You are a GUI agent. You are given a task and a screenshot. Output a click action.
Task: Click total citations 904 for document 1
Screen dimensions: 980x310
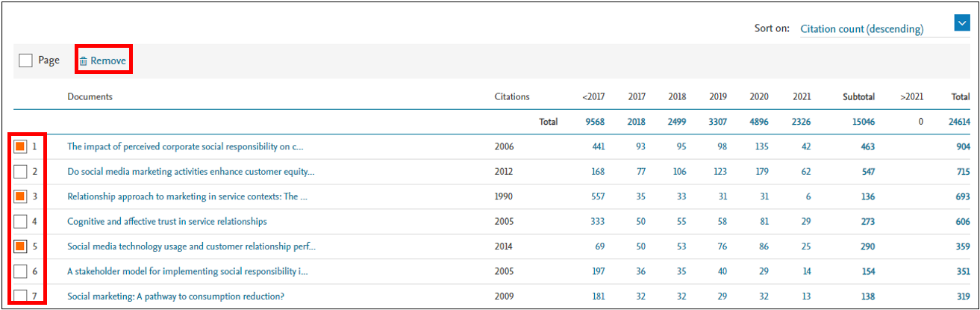961,146
